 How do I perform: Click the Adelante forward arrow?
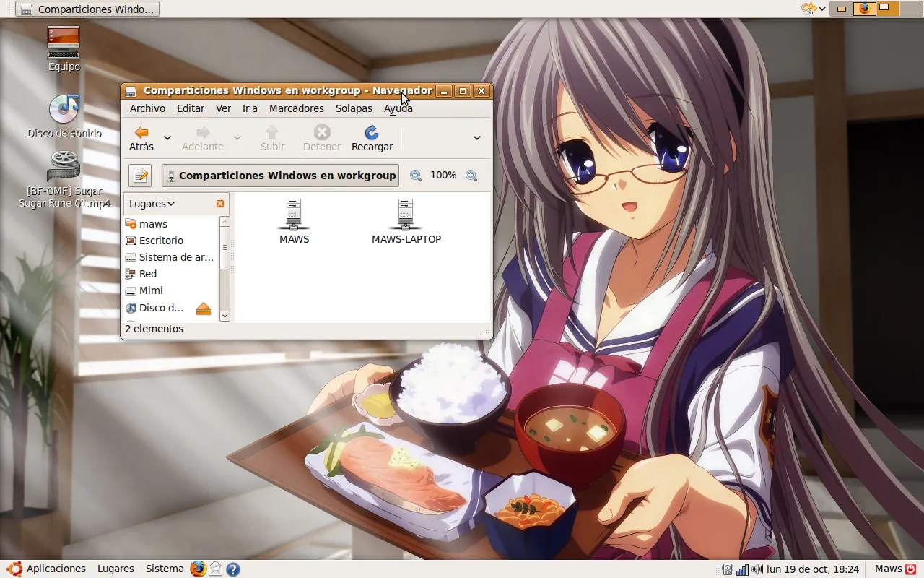tap(203, 138)
